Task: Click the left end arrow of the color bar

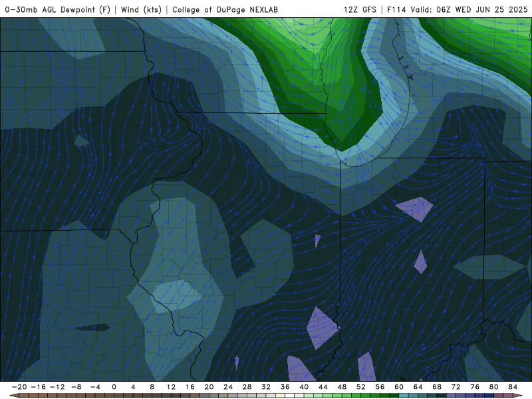Action: coord(13,396)
